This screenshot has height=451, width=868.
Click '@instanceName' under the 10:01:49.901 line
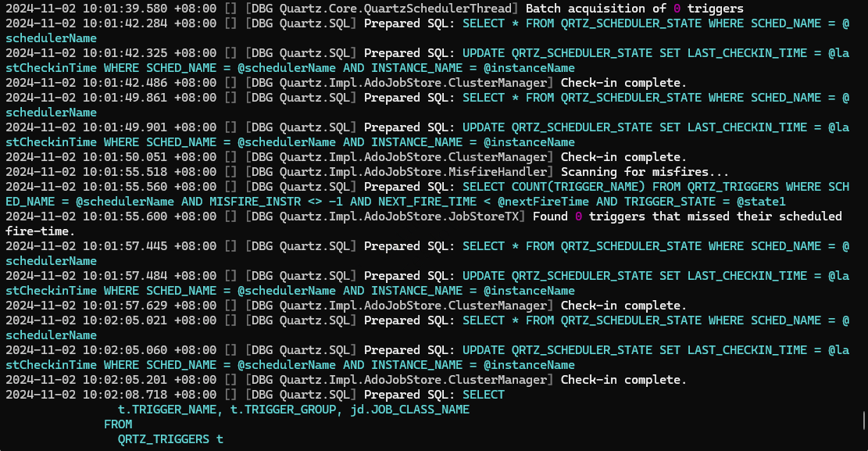click(x=529, y=142)
